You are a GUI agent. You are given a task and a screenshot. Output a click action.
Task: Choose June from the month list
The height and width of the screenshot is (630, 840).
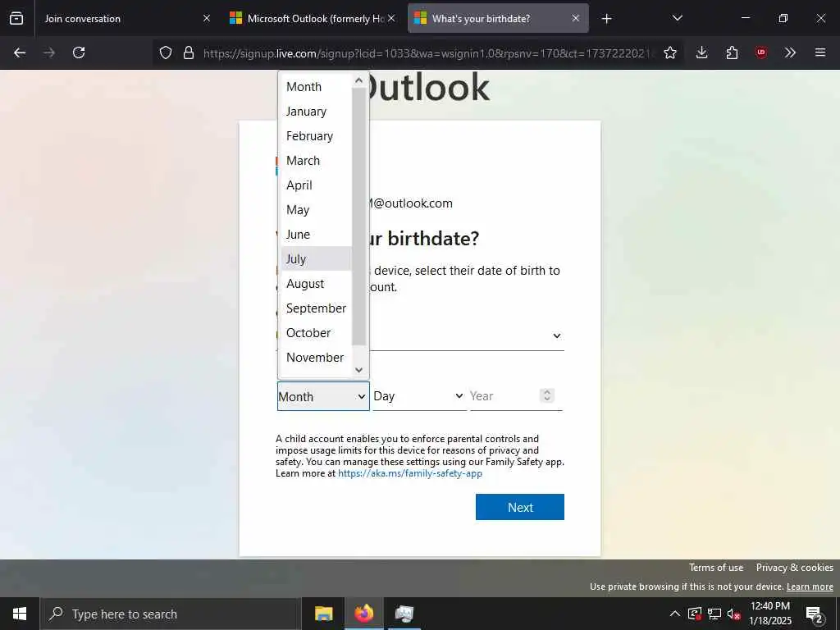tap(316, 235)
